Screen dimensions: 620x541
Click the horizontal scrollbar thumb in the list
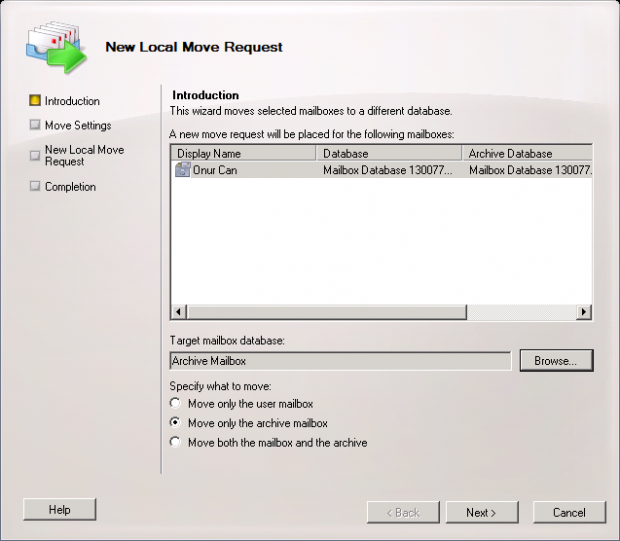[x=327, y=312]
